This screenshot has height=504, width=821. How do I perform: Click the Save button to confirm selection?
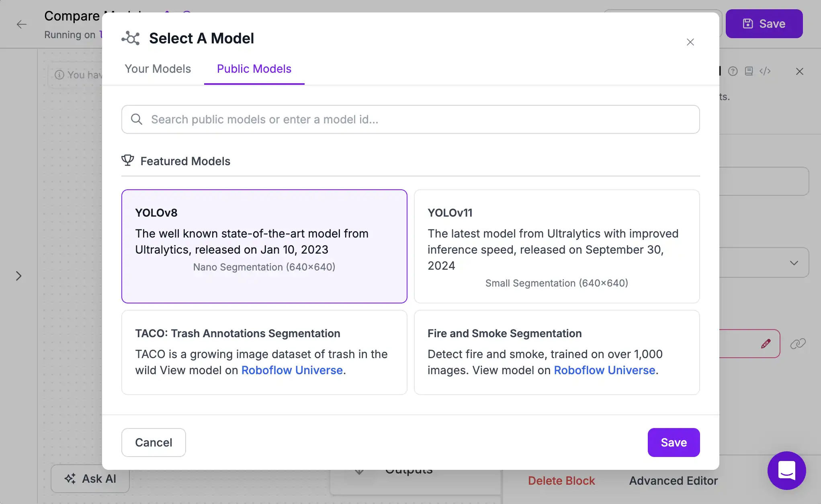(x=673, y=443)
